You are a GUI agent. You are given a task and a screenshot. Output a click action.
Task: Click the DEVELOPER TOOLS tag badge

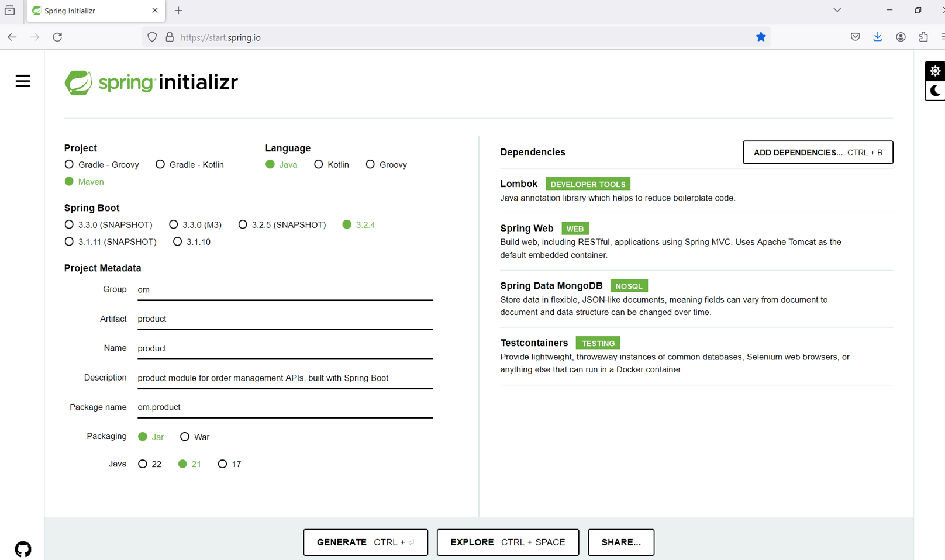point(588,184)
